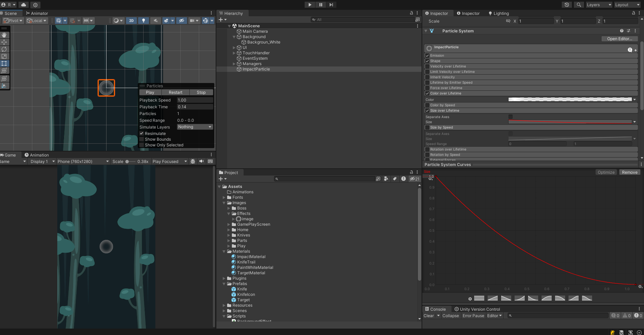Screen dimensions: 644x335
Task: Click Restart in Particles overlay
Action: [x=175, y=92]
